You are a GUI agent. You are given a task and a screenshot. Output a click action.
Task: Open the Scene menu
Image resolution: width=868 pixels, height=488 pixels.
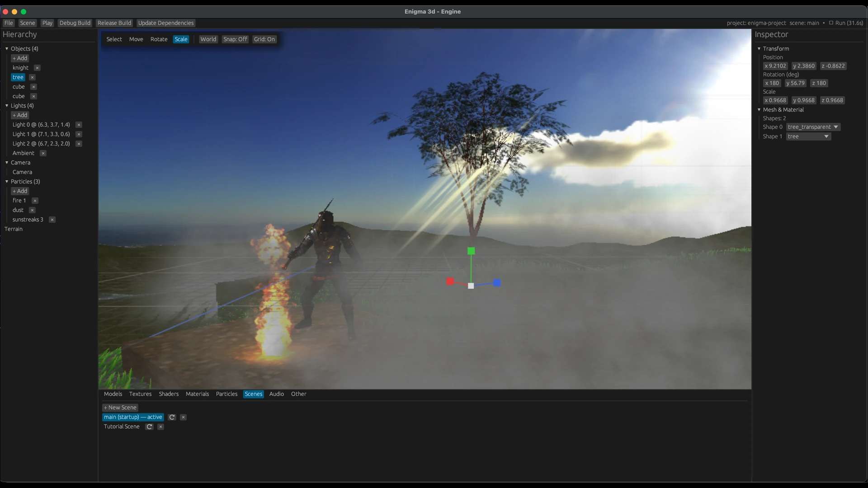28,23
